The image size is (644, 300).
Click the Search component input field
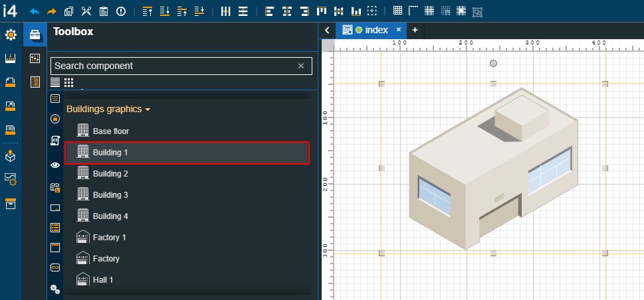pos(181,66)
